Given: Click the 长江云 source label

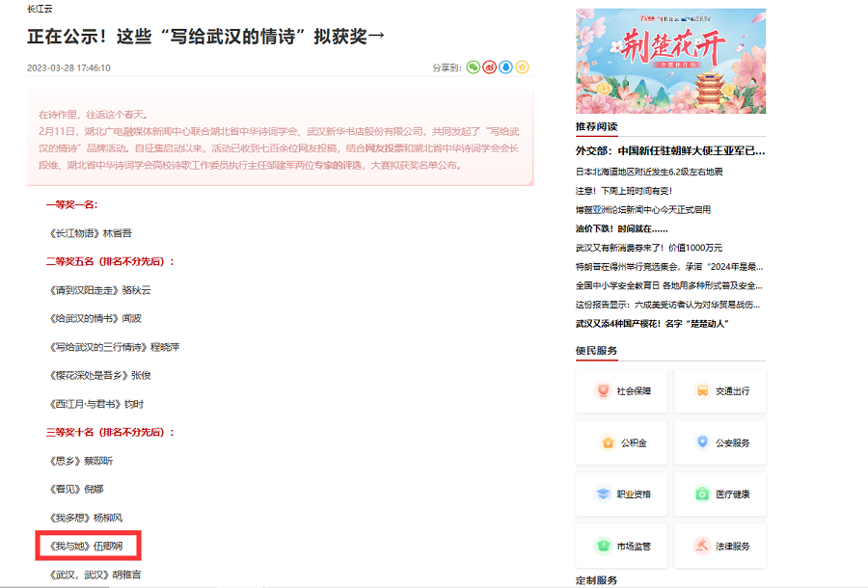Looking at the screenshot, I should (x=40, y=9).
